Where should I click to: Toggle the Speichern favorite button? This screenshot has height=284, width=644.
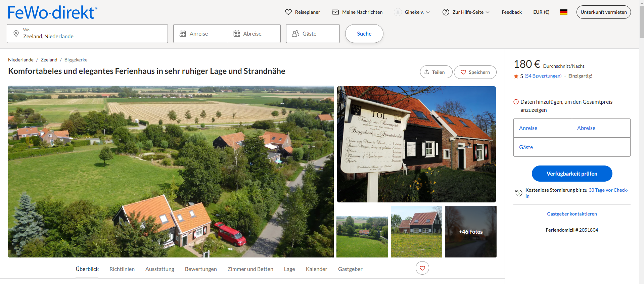[x=475, y=72]
